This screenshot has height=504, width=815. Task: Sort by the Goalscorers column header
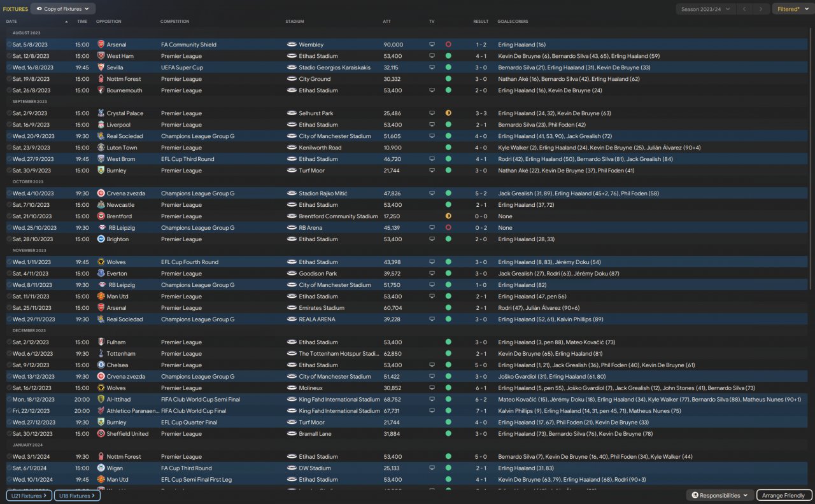coord(513,22)
